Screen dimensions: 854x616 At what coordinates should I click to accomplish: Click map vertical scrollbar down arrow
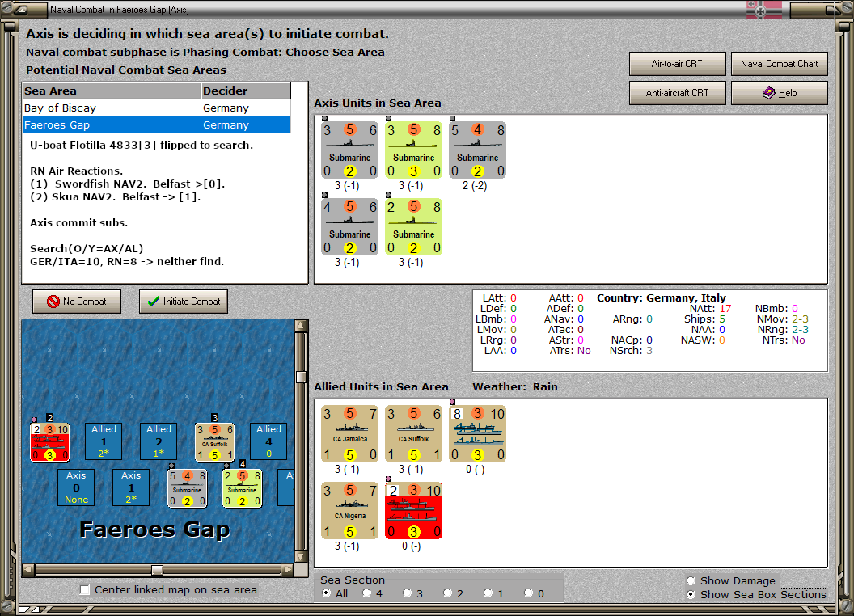[301, 557]
